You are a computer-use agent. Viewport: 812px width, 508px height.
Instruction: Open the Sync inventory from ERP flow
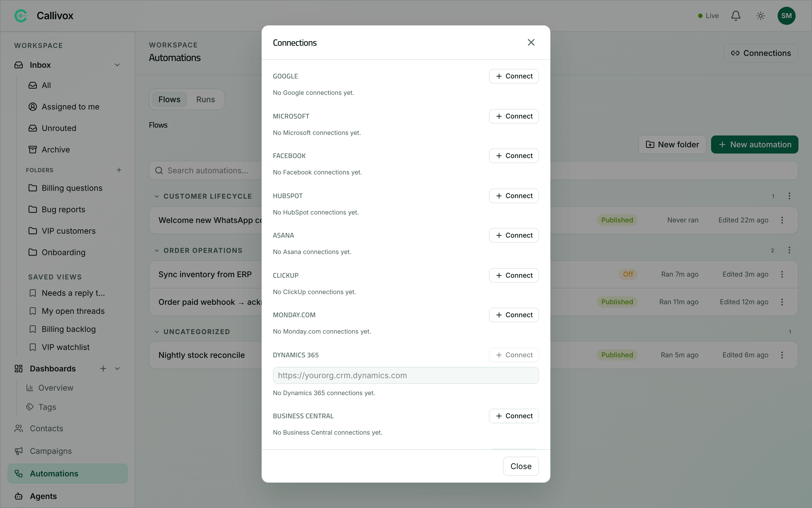coord(205,275)
